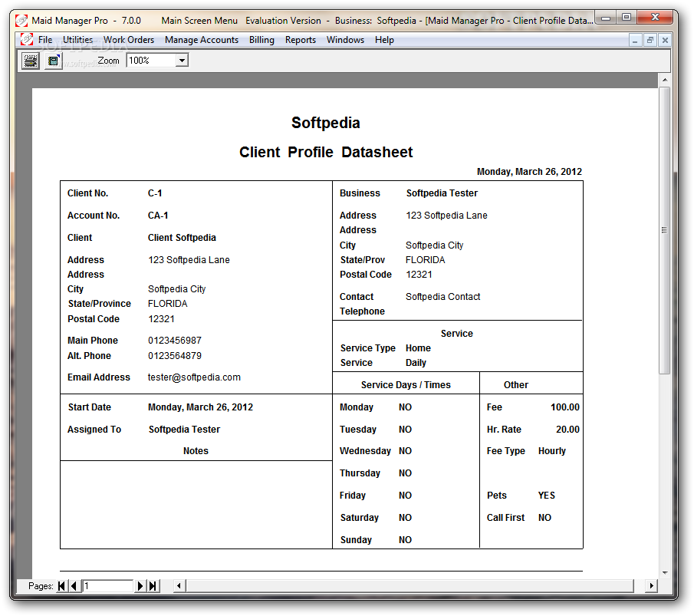
Task: Click the 'NO' value beside Call First
Action: (x=544, y=518)
